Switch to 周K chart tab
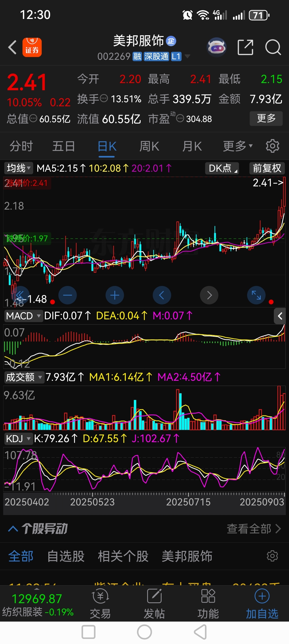 pos(149,146)
